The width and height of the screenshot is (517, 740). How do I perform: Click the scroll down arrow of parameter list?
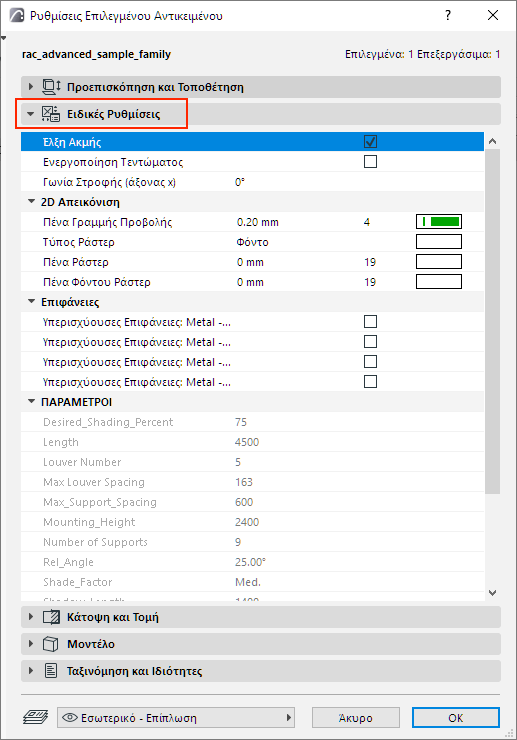[x=492, y=593]
